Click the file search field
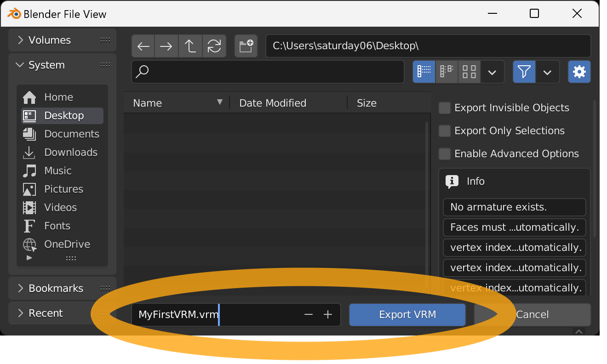The image size is (607, 364). pyautogui.click(x=268, y=72)
